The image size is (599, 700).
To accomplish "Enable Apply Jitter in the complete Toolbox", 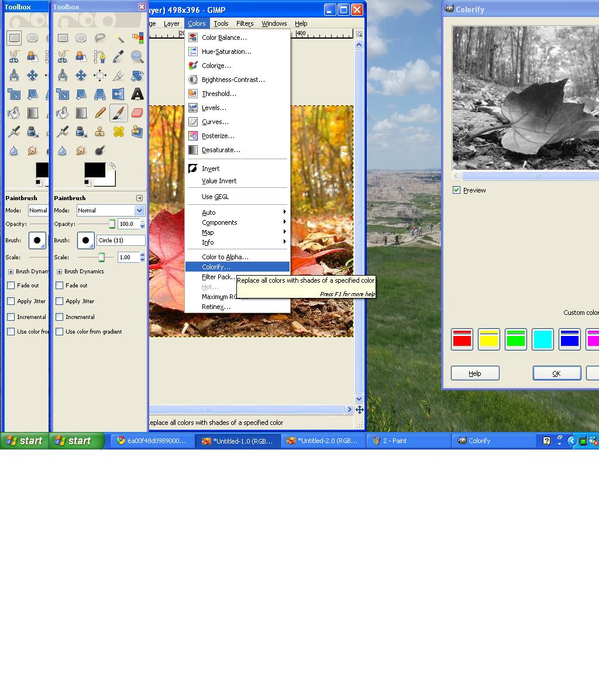I will click(x=59, y=301).
